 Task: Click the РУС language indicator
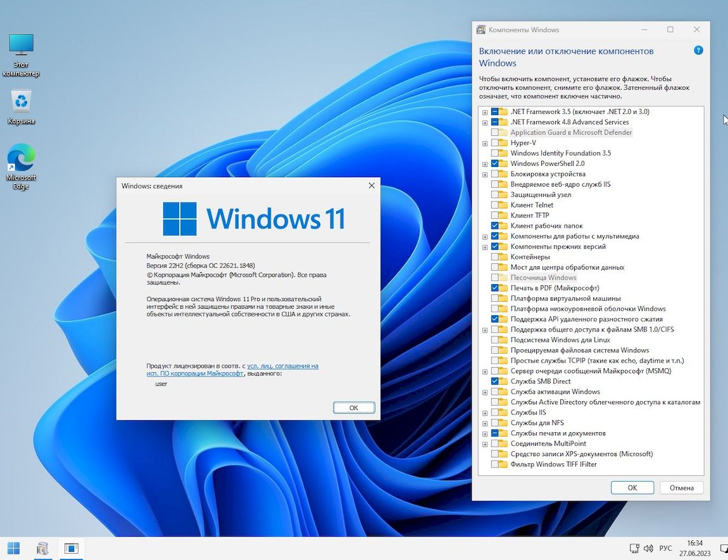pyautogui.click(x=665, y=549)
